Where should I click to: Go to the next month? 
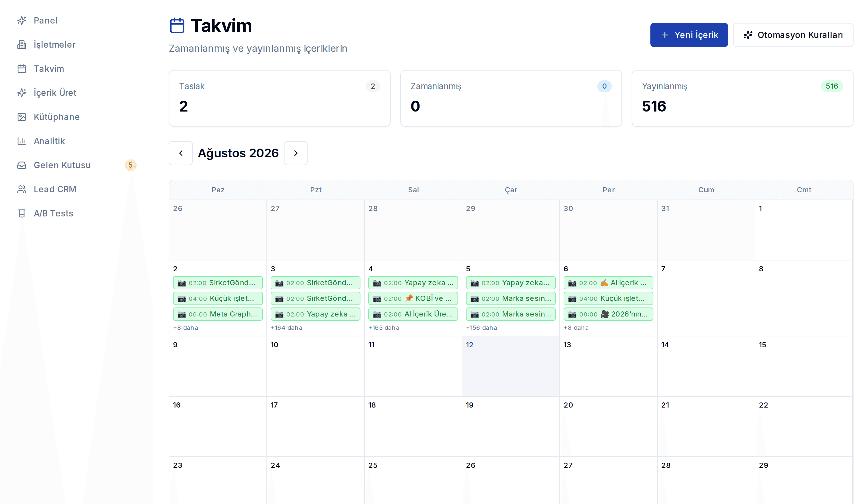296,153
